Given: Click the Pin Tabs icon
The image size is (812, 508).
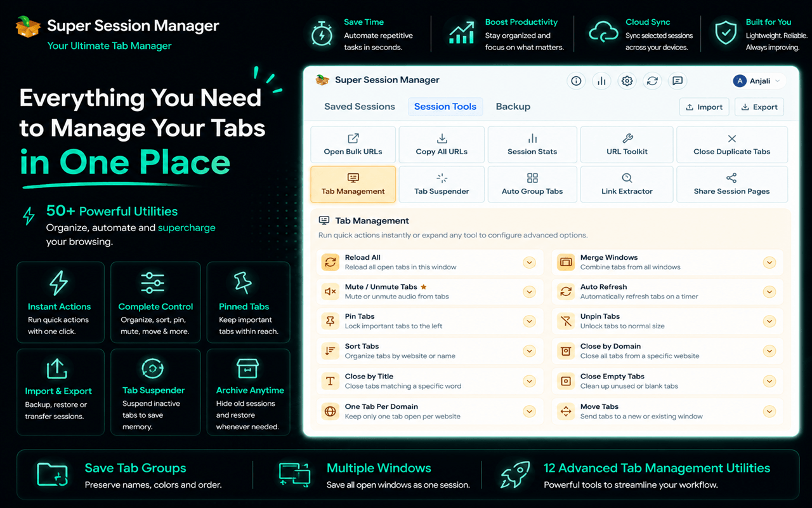Looking at the screenshot, I should (x=330, y=321).
